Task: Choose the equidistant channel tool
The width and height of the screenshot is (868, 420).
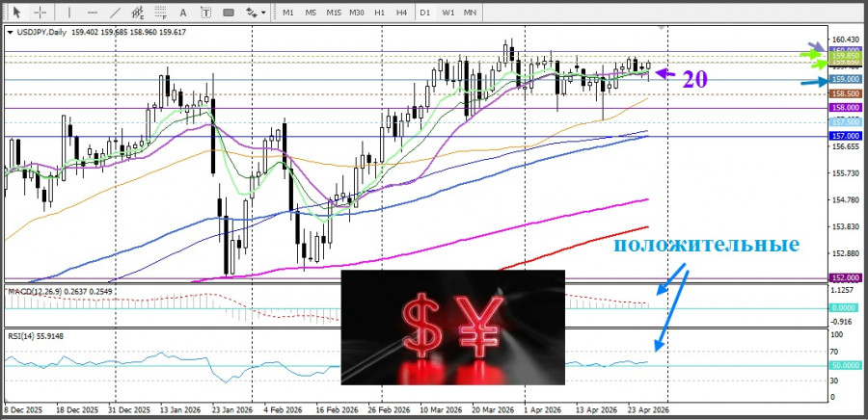Action: (138, 13)
